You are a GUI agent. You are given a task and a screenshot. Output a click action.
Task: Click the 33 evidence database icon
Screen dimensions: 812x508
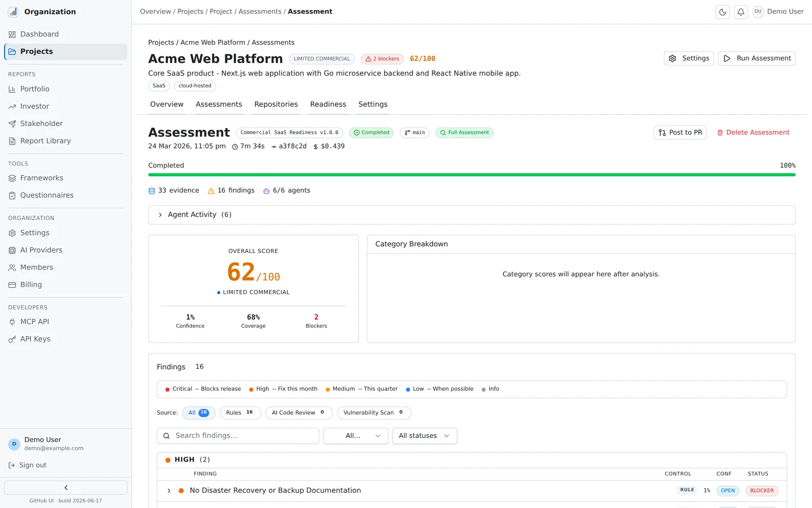[152, 191]
